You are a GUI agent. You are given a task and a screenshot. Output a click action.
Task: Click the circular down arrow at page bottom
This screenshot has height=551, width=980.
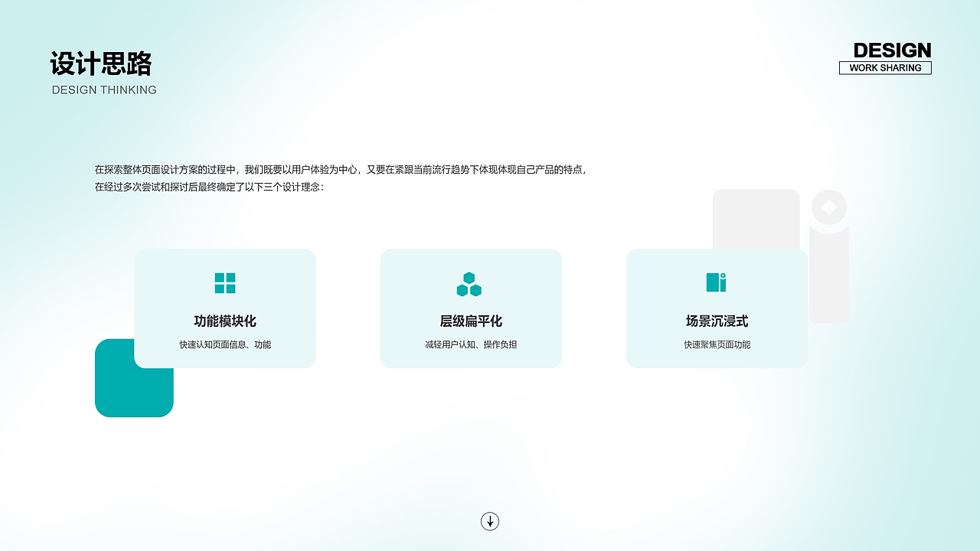(489, 521)
